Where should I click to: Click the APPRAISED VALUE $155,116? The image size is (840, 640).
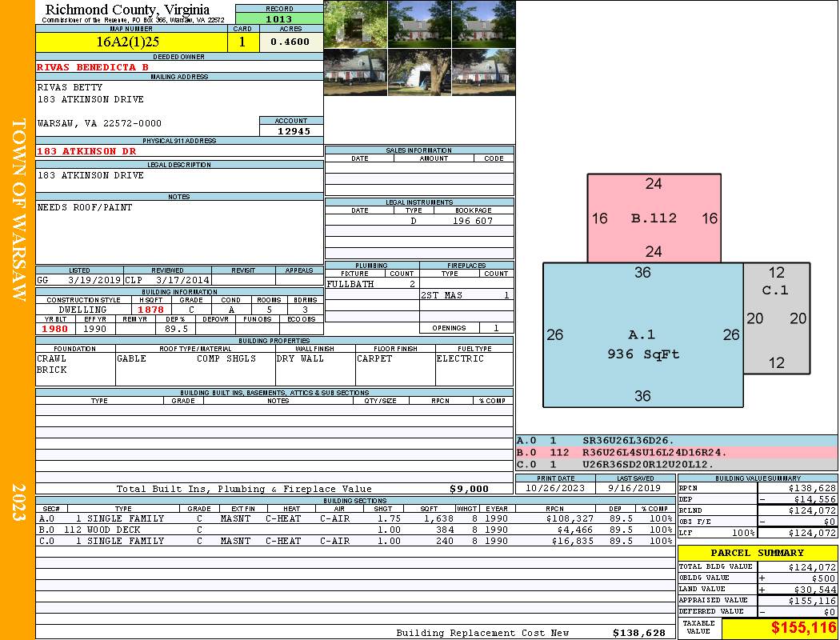coord(812,601)
